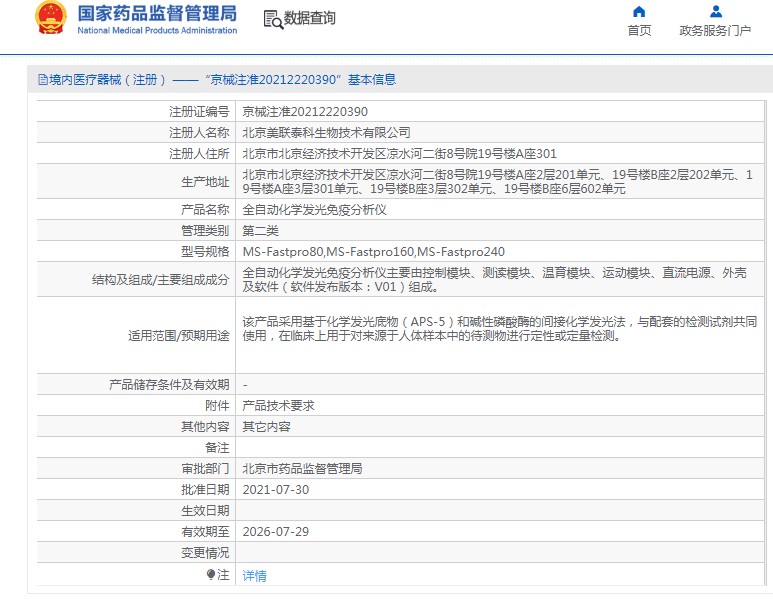Click the 数据查询 magnifier document icon
Screen dimensions: 773x604
pyautogui.click(x=272, y=19)
